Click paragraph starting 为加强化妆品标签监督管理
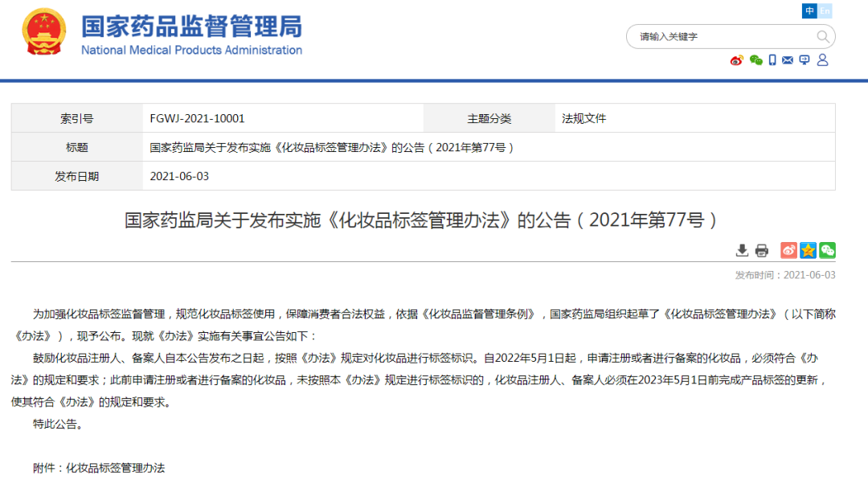 [x=423, y=325]
